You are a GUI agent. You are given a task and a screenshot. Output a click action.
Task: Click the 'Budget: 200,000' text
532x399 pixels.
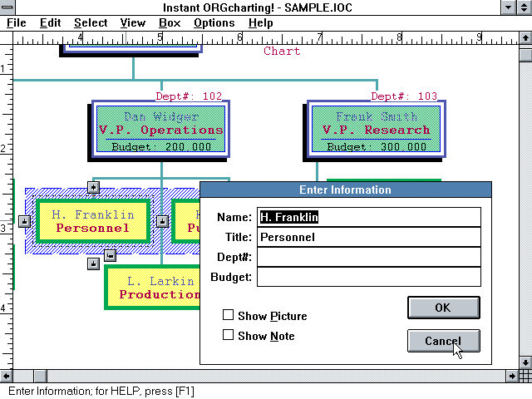[161, 146]
